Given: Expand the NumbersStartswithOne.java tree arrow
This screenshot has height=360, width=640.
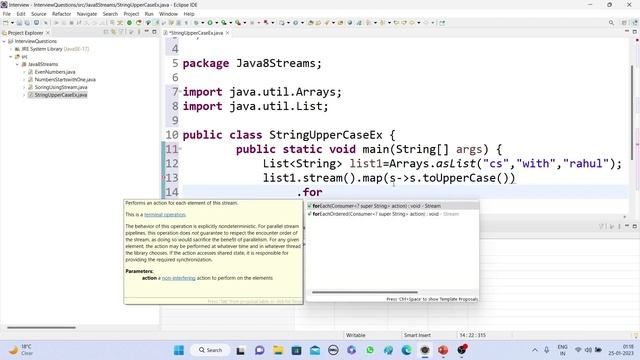Looking at the screenshot, I should 24,80.
